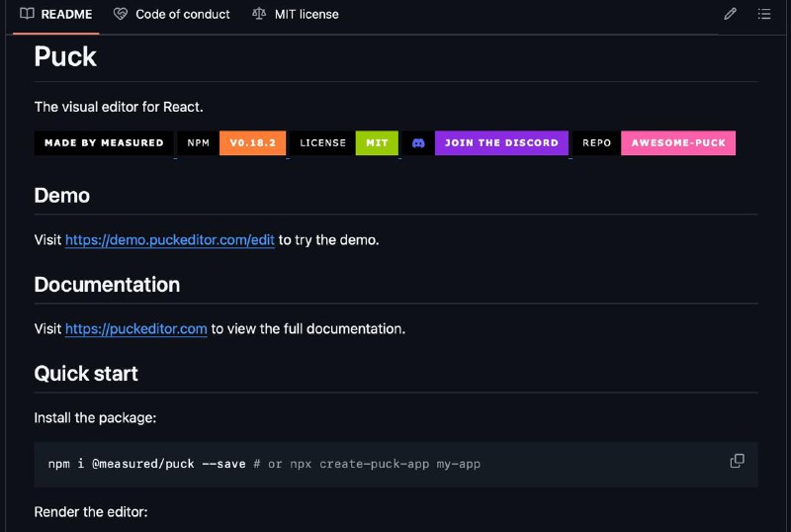Click the 'npx create-puck-app my-app' comment
The width and height of the screenshot is (791, 532).
click(385, 464)
